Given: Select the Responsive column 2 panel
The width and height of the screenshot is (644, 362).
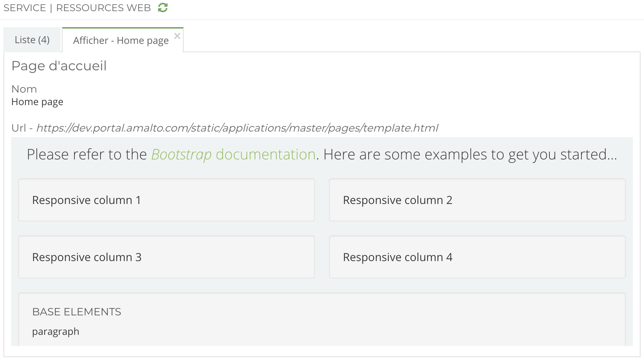Looking at the screenshot, I should click(477, 200).
